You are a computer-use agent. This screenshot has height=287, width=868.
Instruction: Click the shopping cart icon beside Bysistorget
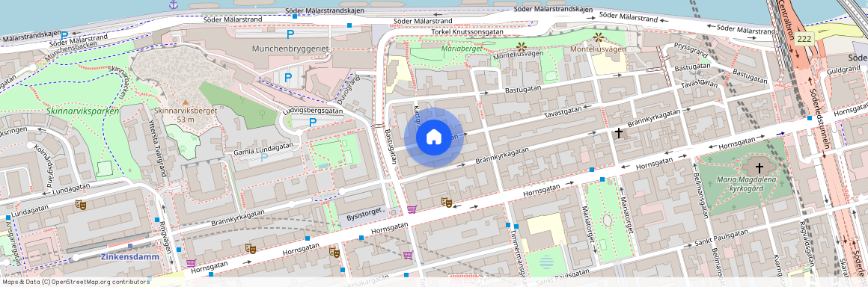[x=412, y=209]
